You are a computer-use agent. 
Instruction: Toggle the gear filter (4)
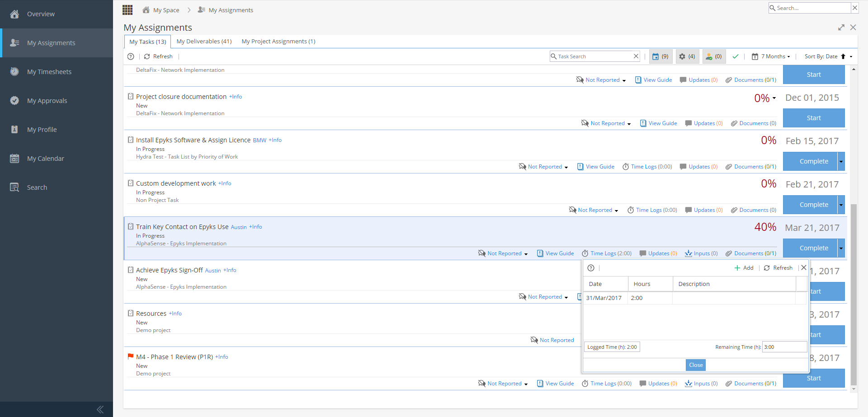tap(687, 56)
